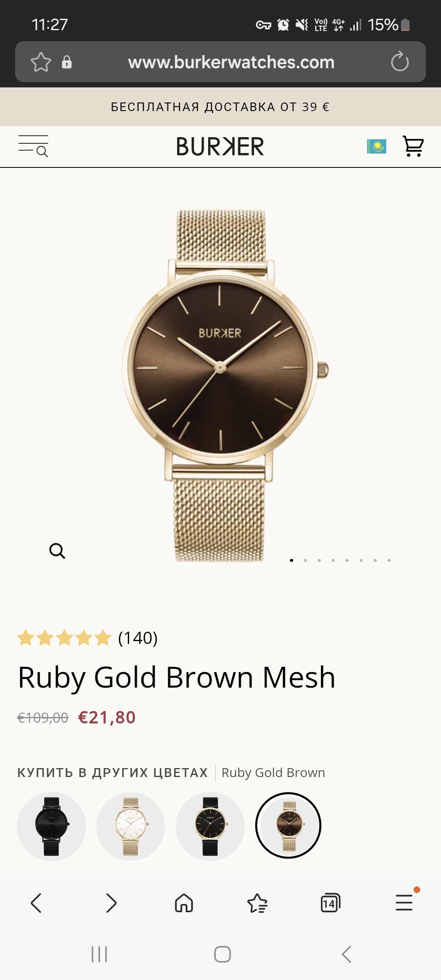This screenshot has height=980, width=441.
Task: Bookmark page with the star icon
Action: 41,62
